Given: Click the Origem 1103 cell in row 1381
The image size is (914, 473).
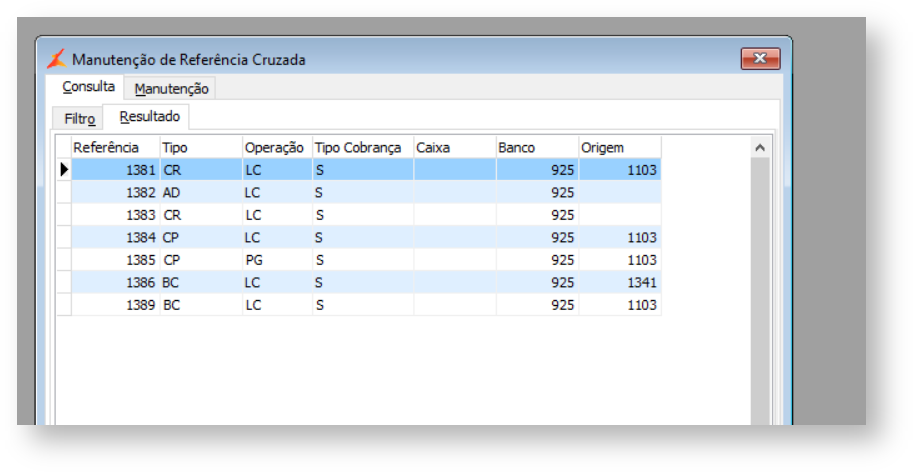Looking at the screenshot, I should [x=620, y=170].
